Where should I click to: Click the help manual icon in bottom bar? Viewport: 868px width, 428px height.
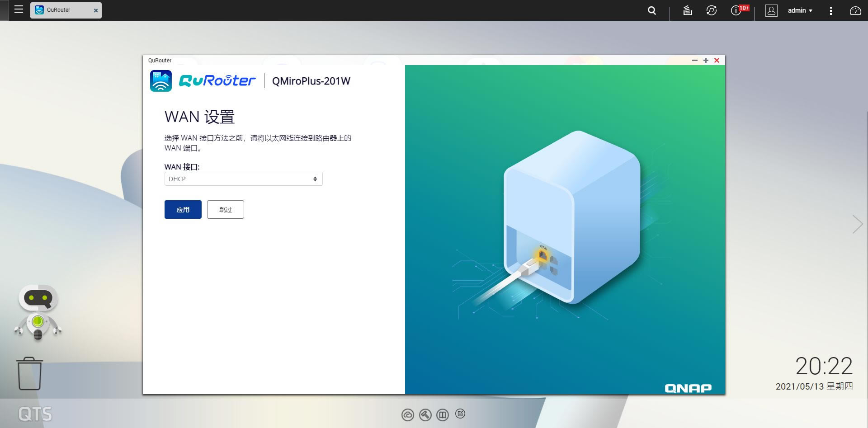(443, 415)
